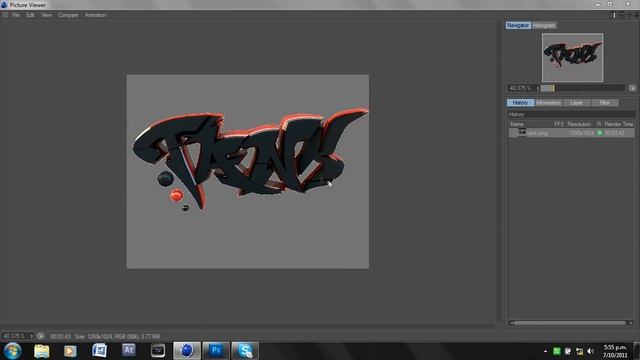Viewport: 640px width, 360px height.
Task: Open the Animation menu
Action: (96, 15)
